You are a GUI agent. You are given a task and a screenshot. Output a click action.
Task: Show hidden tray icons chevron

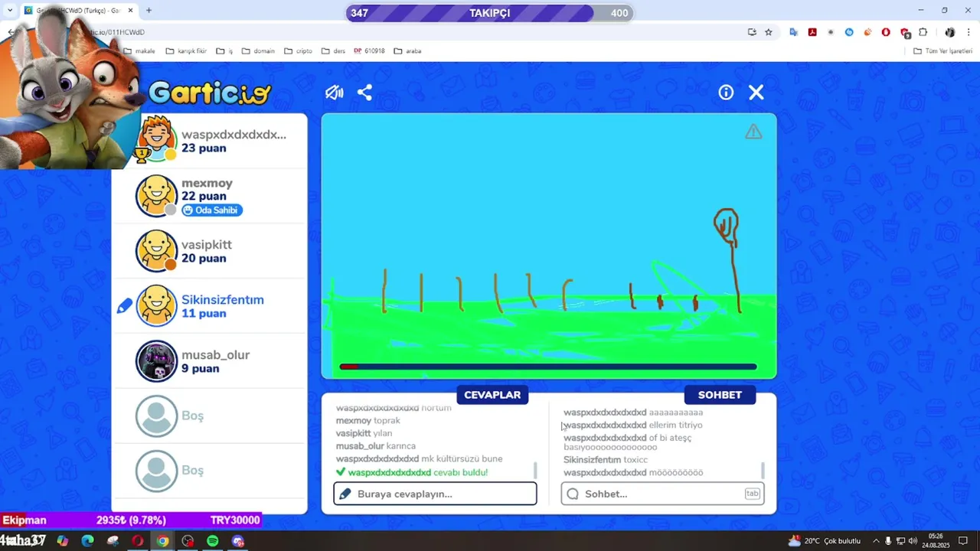pos(876,541)
